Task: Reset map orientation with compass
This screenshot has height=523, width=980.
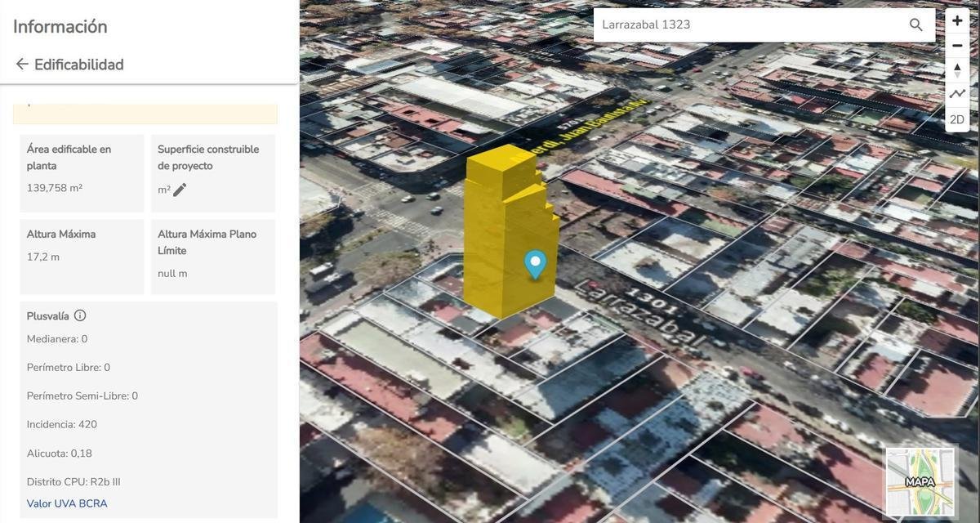Action: point(957,70)
